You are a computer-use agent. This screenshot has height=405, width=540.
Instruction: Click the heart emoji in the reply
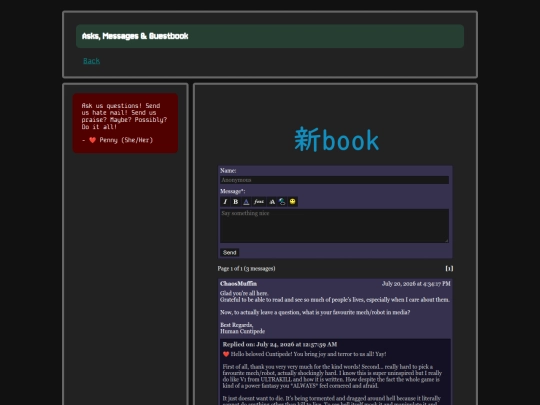(226, 354)
